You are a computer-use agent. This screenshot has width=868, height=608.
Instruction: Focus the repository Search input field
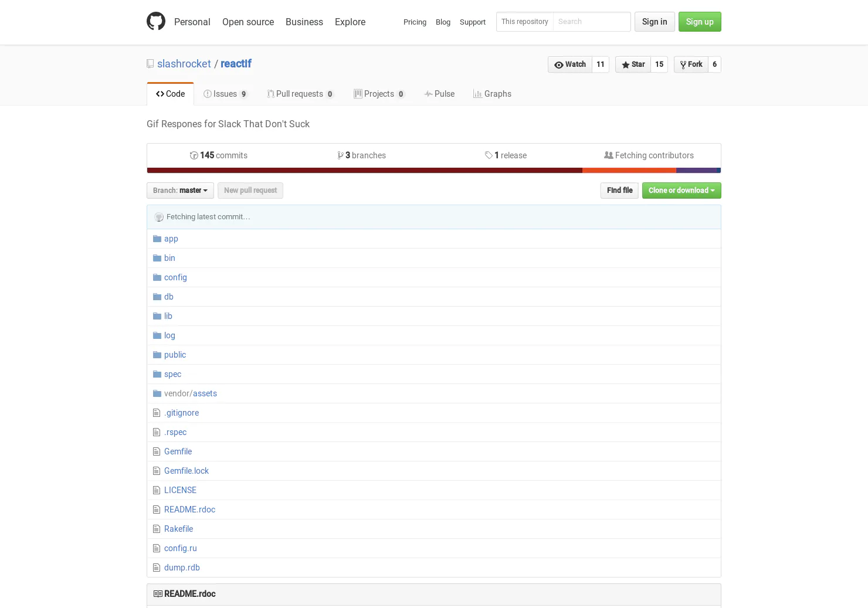592,22
